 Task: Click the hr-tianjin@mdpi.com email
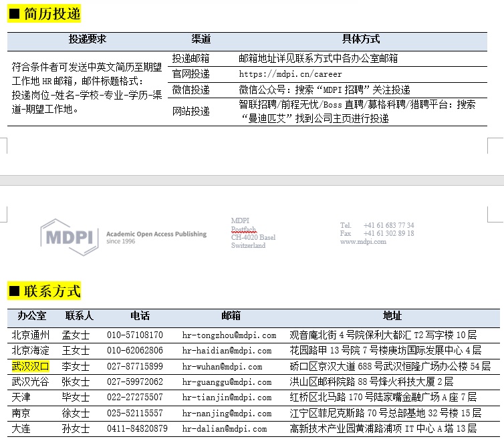coord(227,398)
